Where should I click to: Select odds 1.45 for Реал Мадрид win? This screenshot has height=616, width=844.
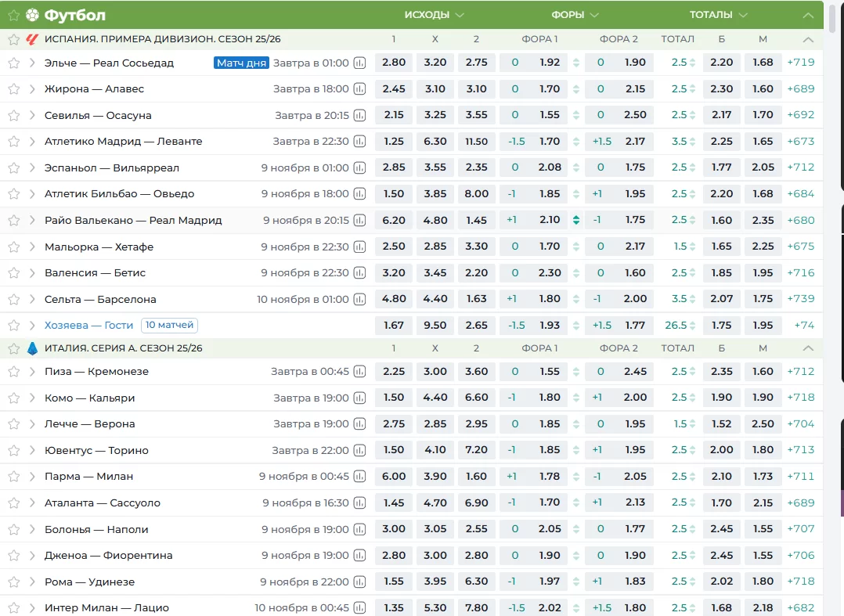tap(476, 221)
